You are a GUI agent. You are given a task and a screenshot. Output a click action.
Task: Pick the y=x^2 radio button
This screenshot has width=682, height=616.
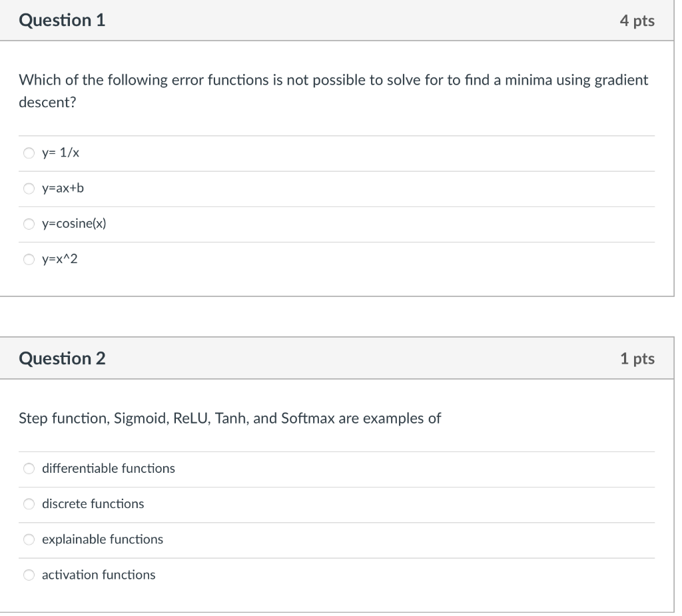(x=29, y=259)
